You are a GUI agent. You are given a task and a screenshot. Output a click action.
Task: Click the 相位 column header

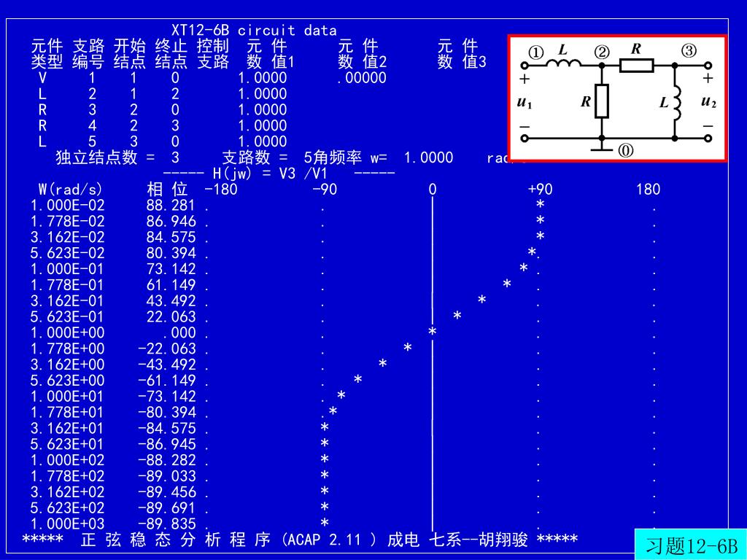(168, 190)
